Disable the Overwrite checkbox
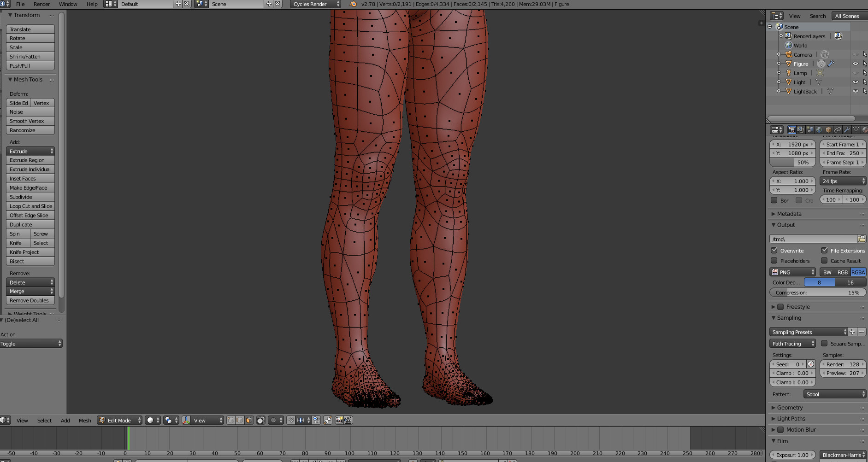The width and height of the screenshot is (868, 462). [x=774, y=251]
